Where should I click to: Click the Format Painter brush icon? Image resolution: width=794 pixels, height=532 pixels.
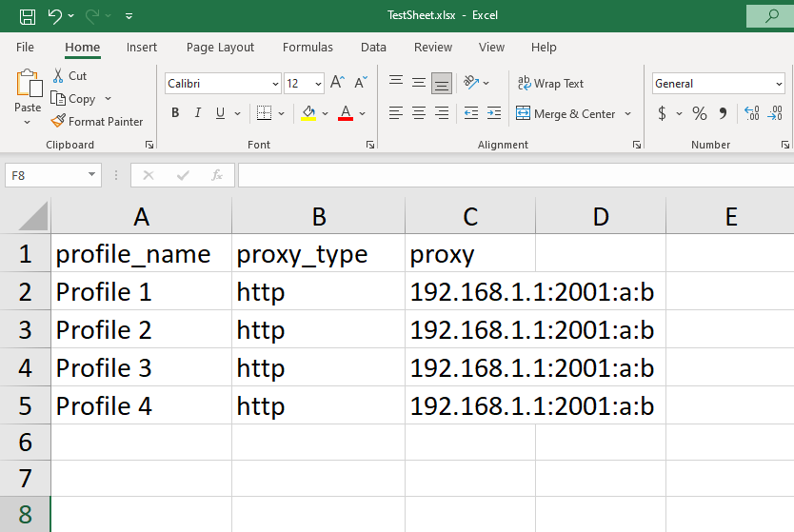tap(58, 121)
